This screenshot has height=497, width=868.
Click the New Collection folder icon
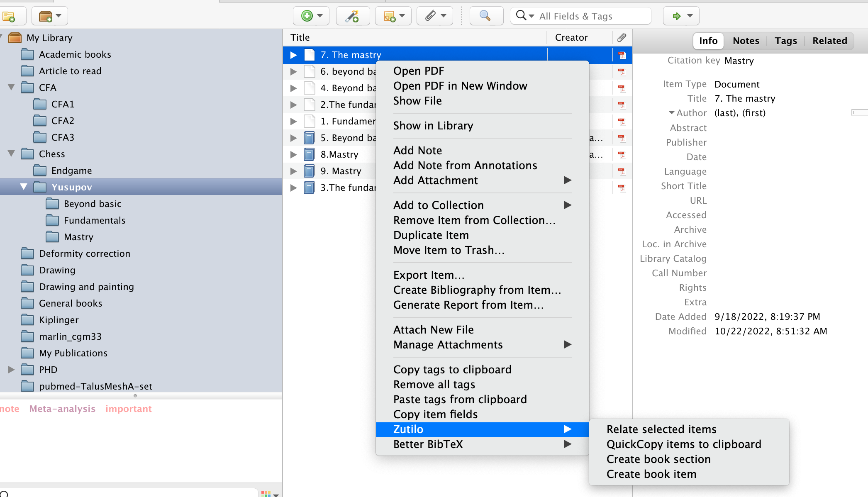click(x=9, y=16)
